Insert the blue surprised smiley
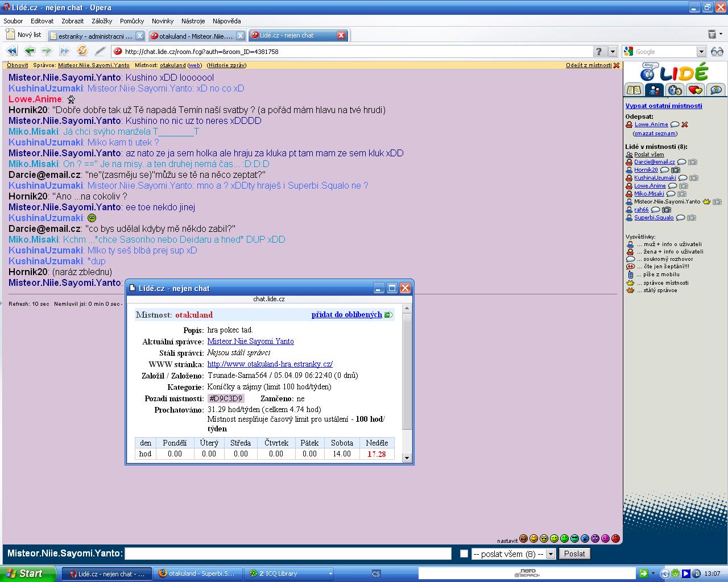 tap(585, 539)
